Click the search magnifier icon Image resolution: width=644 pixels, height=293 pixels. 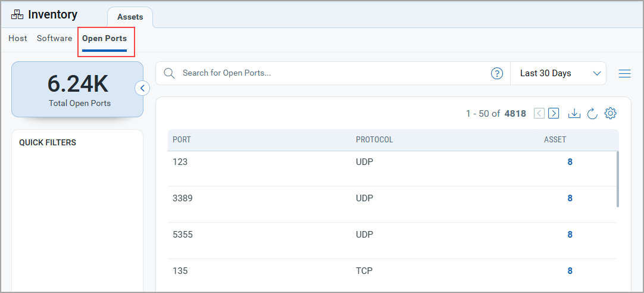pyautogui.click(x=169, y=73)
